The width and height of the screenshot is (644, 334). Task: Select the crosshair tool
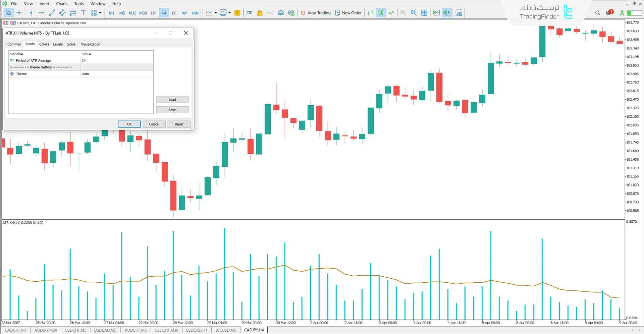tap(19, 13)
